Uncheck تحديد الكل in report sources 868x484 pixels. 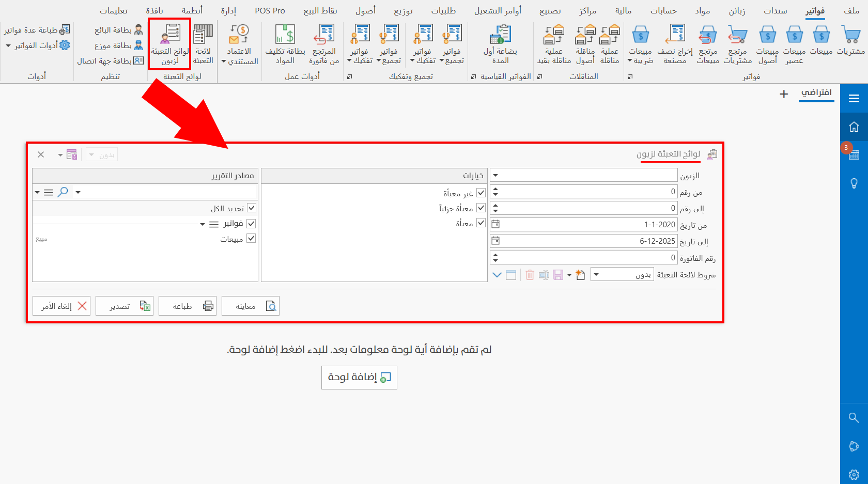point(252,208)
